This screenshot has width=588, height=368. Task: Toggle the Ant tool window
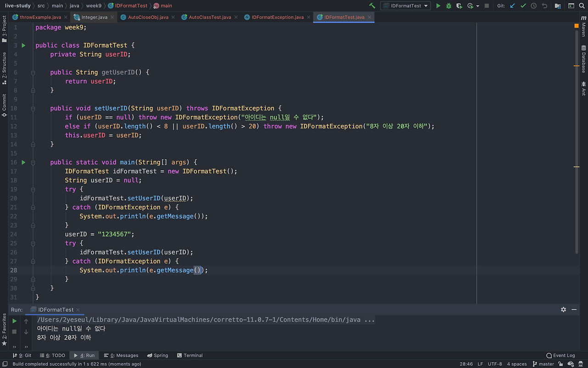click(583, 88)
